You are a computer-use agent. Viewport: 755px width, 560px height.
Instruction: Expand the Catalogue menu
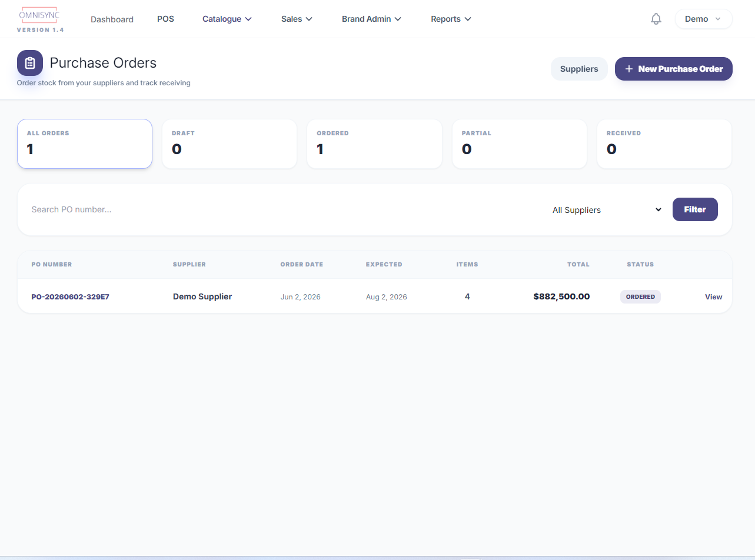227,19
